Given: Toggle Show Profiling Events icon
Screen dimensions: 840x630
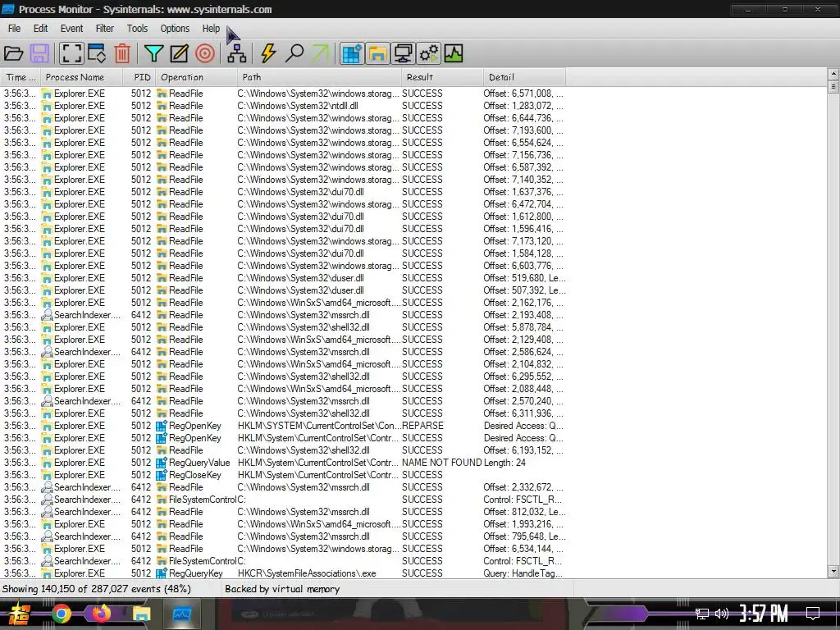Looking at the screenshot, I should pyautogui.click(x=453, y=53).
